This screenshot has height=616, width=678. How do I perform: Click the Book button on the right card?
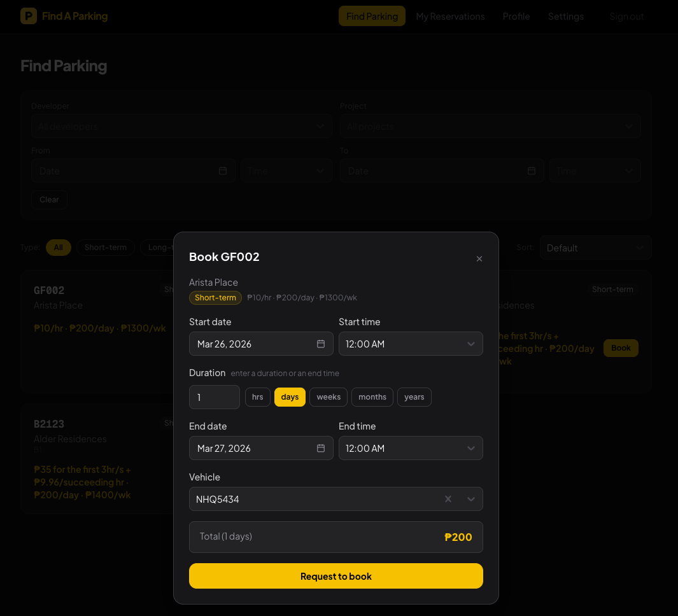pos(621,347)
